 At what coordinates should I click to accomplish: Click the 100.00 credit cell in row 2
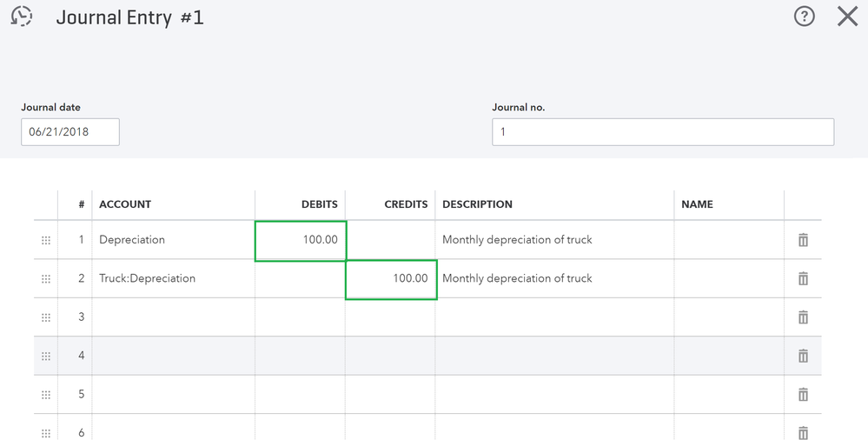click(391, 279)
